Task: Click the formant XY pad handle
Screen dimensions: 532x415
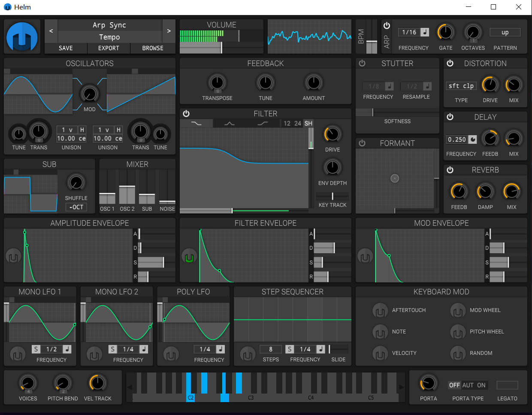Action: pyautogui.click(x=395, y=179)
